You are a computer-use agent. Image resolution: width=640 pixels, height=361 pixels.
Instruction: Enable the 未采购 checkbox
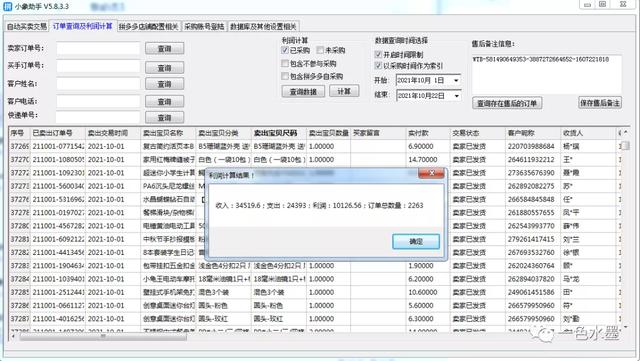tap(320, 50)
